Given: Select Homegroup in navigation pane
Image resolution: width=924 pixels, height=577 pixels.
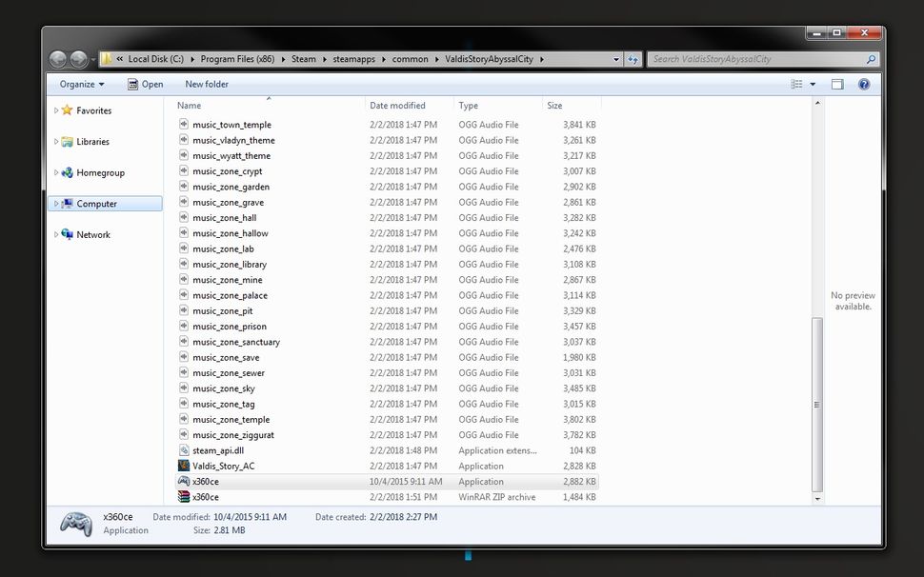Looking at the screenshot, I should click(x=100, y=172).
